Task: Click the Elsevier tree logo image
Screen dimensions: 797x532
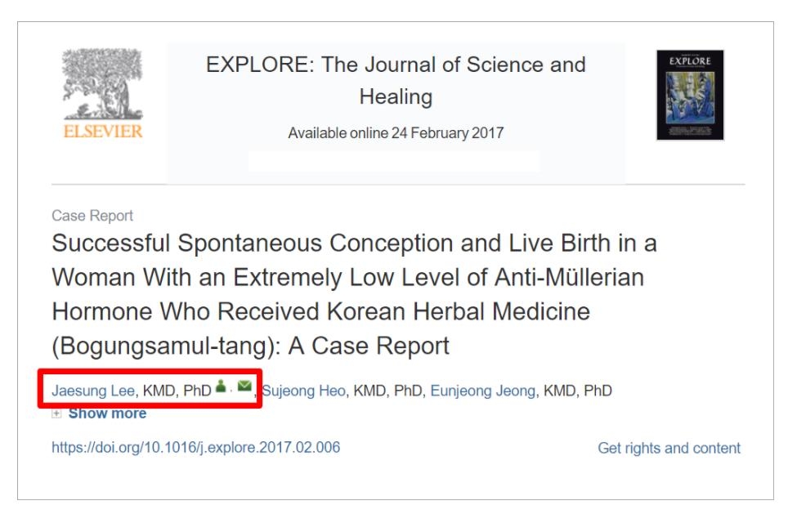Action: click(103, 84)
